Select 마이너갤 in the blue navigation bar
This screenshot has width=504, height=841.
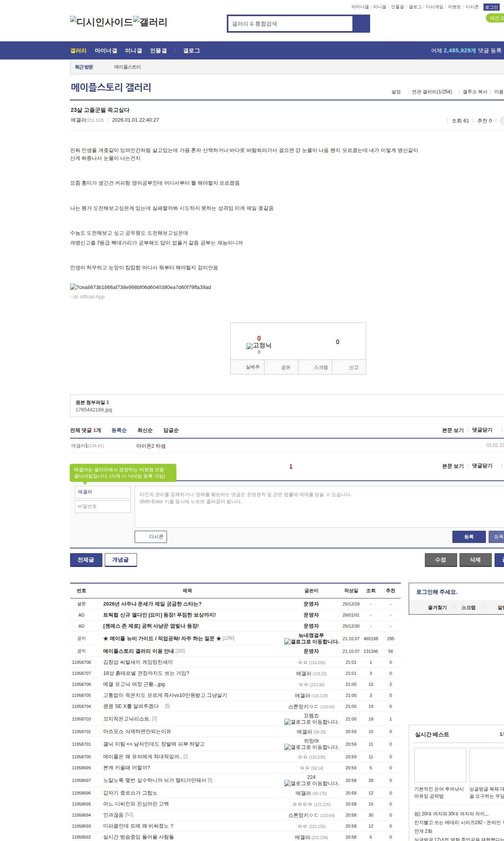(x=106, y=51)
